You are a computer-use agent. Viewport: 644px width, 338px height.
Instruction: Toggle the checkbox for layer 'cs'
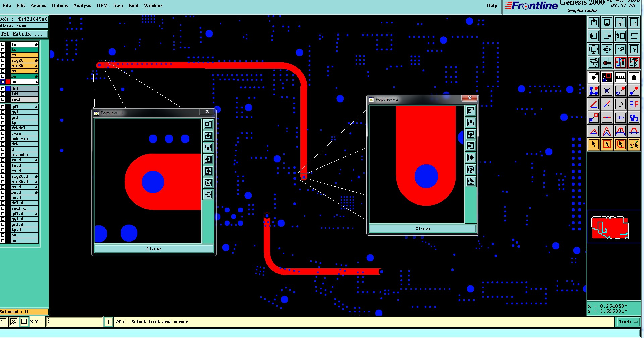(3, 55)
